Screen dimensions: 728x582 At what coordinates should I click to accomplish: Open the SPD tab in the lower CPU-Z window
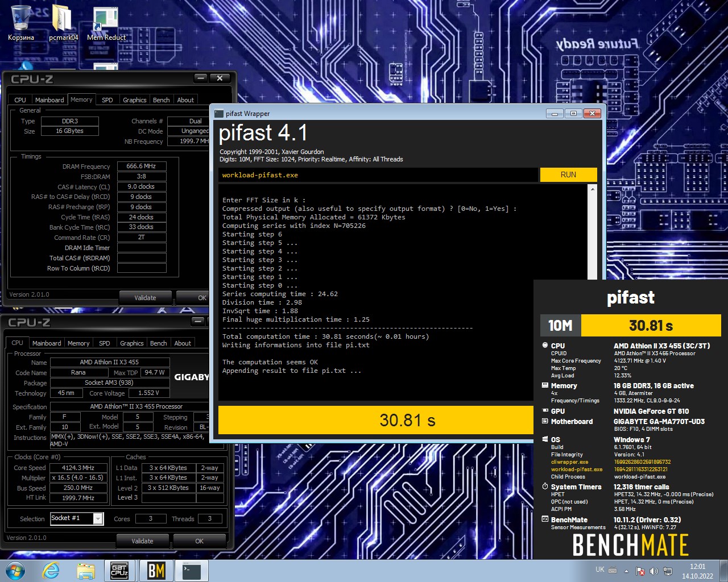click(105, 343)
